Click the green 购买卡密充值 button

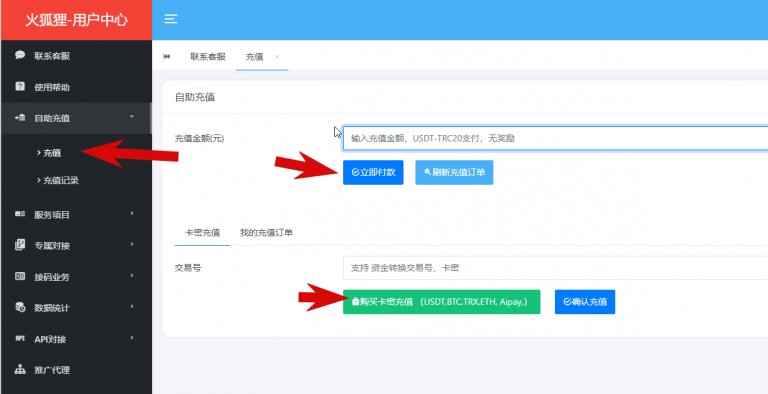[x=441, y=302]
